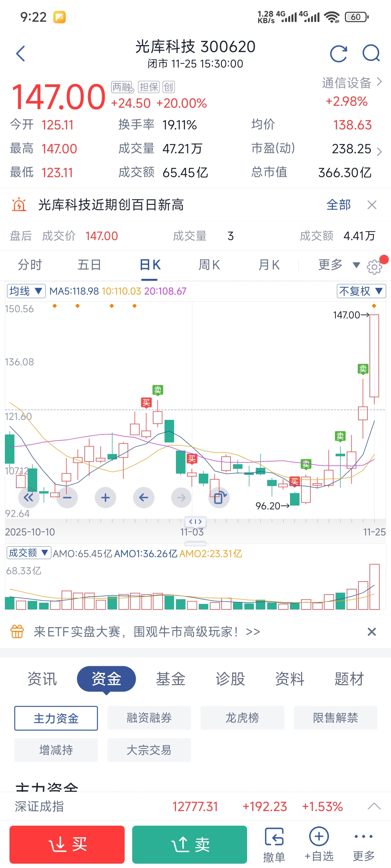Switch to 融资融券 filter chip
The width and height of the screenshot is (391, 868).
(149, 718)
